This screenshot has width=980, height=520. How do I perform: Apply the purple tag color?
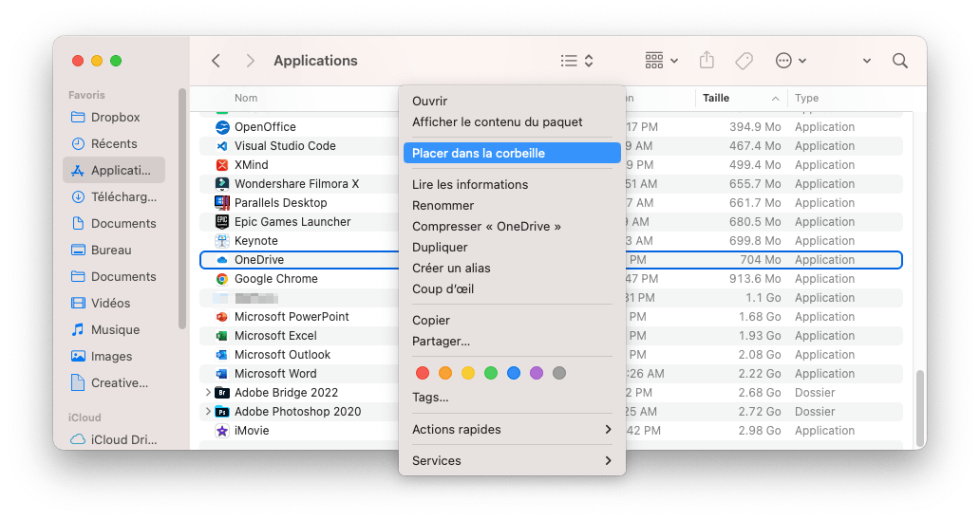point(537,373)
